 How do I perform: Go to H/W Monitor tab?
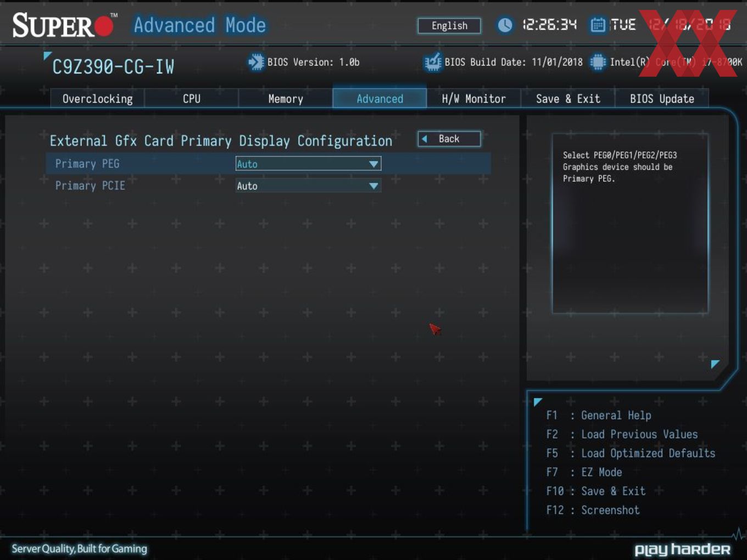pyautogui.click(x=473, y=99)
